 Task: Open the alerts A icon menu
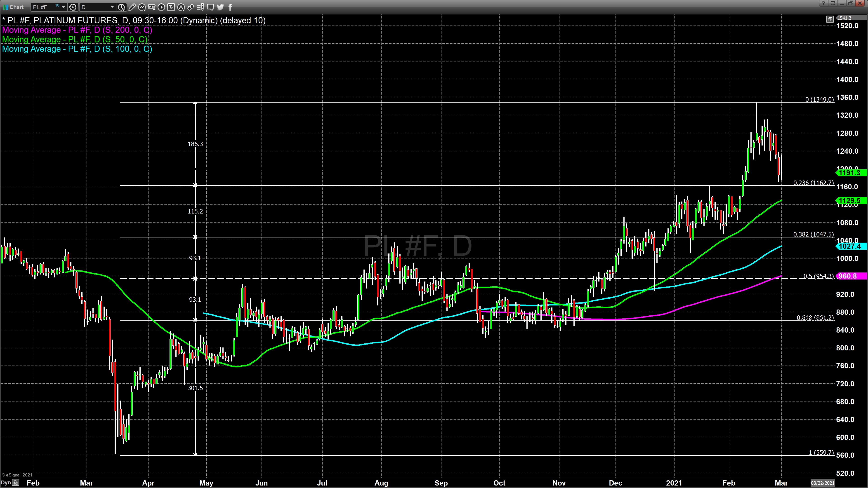(x=181, y=7)
